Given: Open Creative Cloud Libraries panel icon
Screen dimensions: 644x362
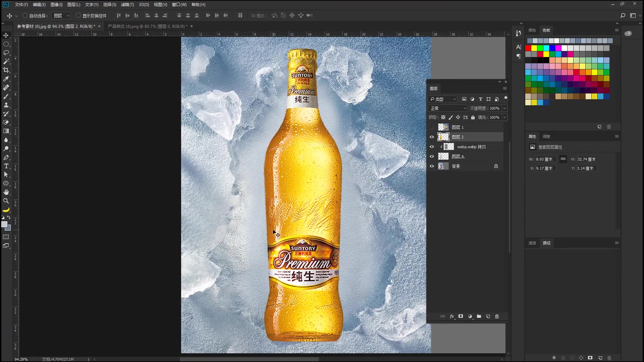Looking at the screenshot, I should [x=628, y=34].
